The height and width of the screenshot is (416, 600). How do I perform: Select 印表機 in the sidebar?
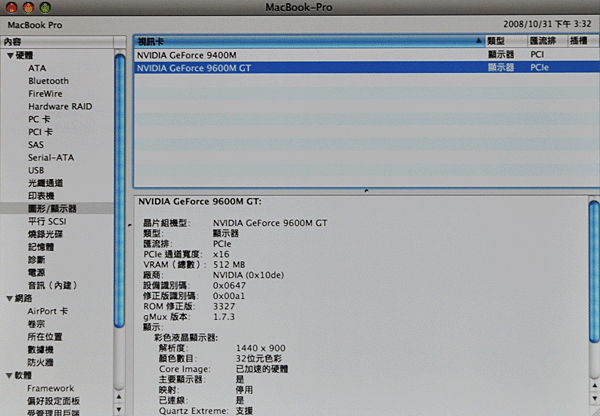pos(41,196)
